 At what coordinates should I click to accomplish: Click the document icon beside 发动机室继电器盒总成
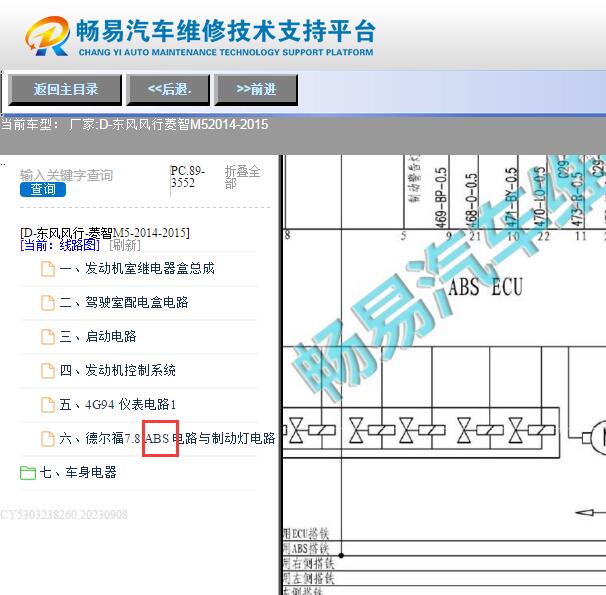[x=48, y=269]
